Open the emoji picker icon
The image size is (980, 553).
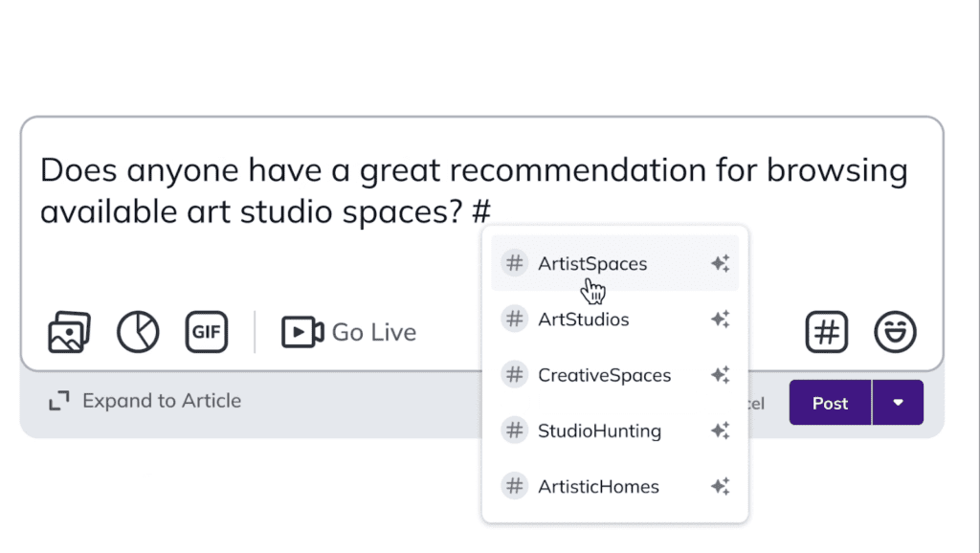tap(896, 332)
